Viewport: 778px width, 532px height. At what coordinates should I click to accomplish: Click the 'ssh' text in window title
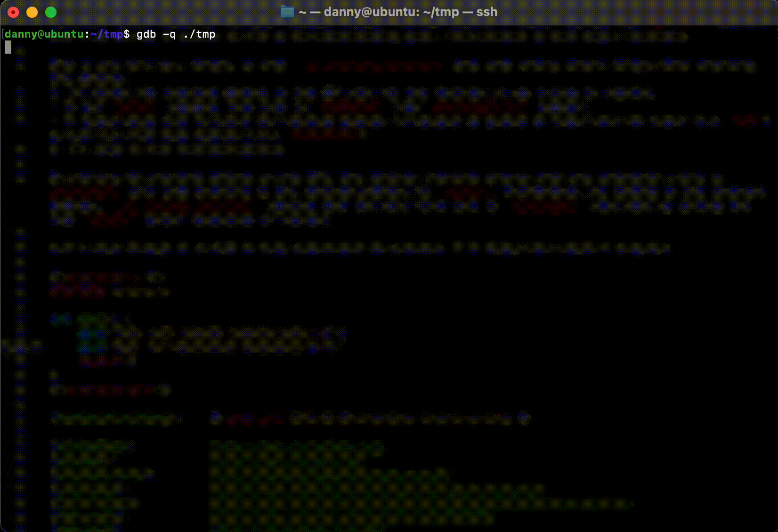[486, 12]
